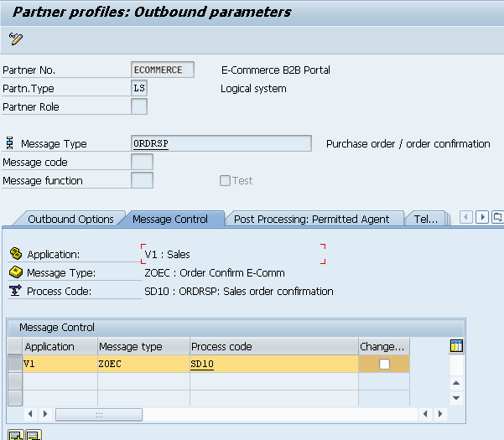The width and height of the screenshot is (504, 440).
Task: Click the right delete row icon below the table
Action: click(x=34, y=434)
